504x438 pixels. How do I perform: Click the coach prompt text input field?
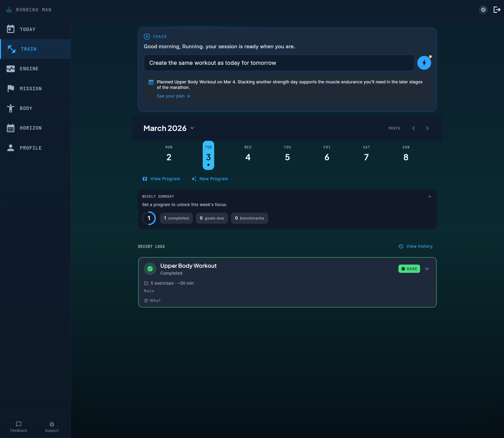click(x=279, y=63)
